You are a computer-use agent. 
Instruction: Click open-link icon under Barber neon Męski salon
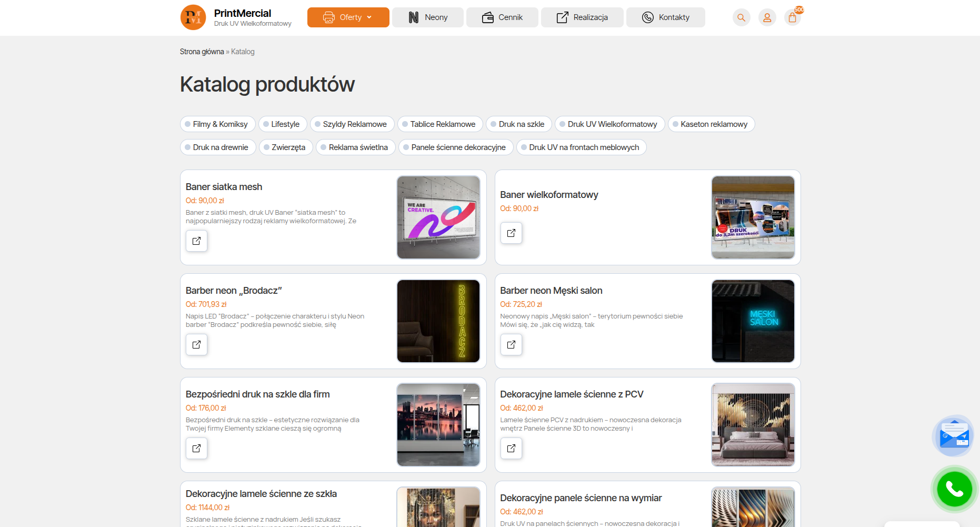point(511,345)
